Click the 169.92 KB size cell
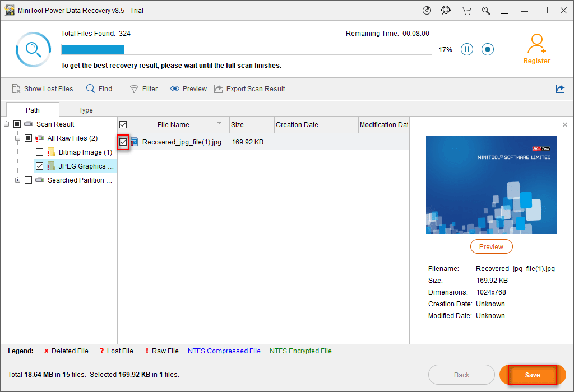This screenshot has width=574, height=392. (247, 142)
